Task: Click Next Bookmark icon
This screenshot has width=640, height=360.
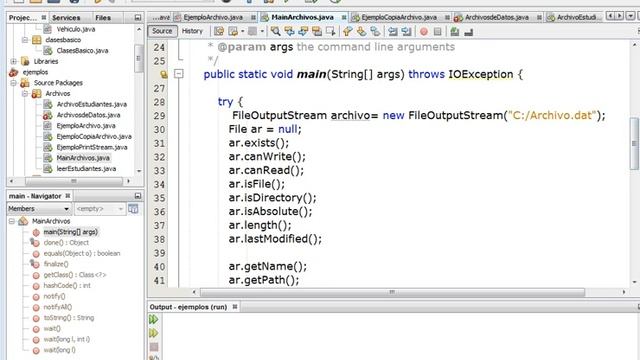Action: click(x=361, y=31)
